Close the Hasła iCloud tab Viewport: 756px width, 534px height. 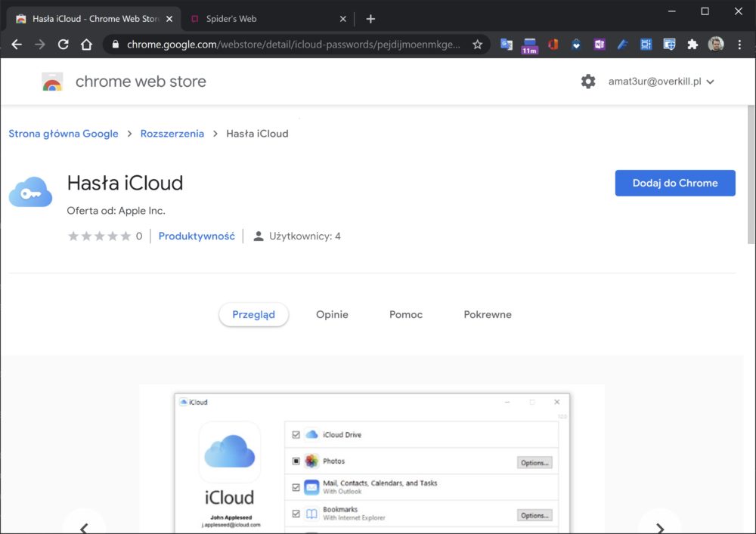[169, 19]
